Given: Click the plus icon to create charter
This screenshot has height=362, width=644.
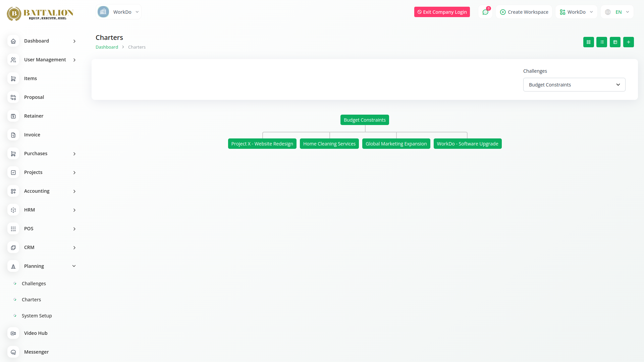Looking at the screenshot, I should pyautogui.click(x=629, y=42).
